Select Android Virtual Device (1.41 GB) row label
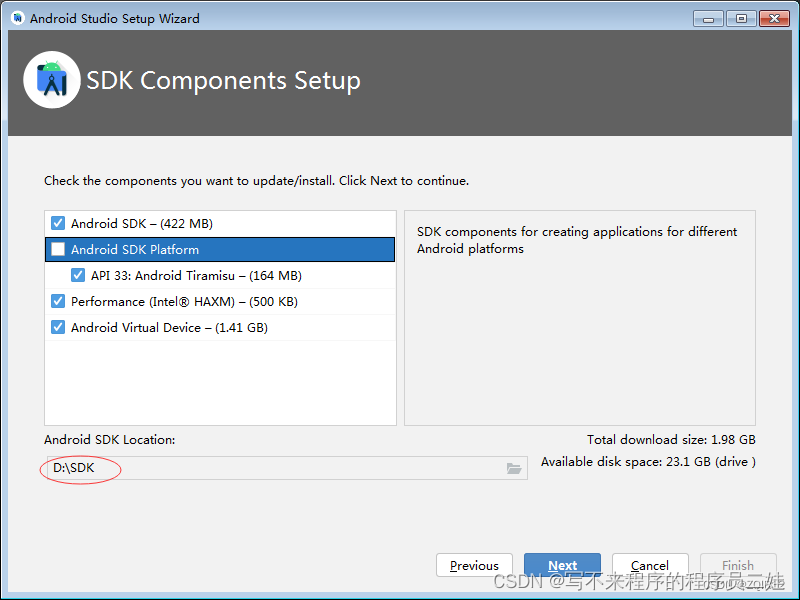800x600 pixels. click(169, 328)
